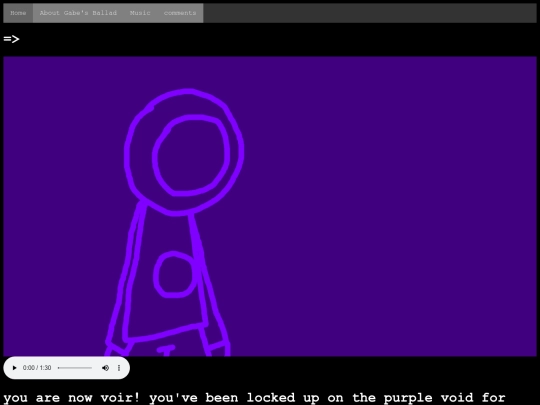Play the audio track
Image resolution: width=540 pixels, height=405 pixels.
click(x=14, y=368)
